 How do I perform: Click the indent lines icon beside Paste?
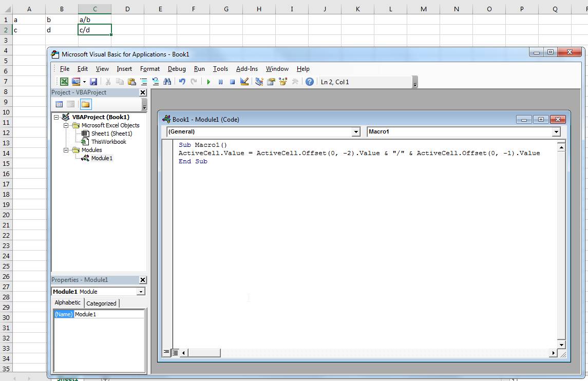144,82
